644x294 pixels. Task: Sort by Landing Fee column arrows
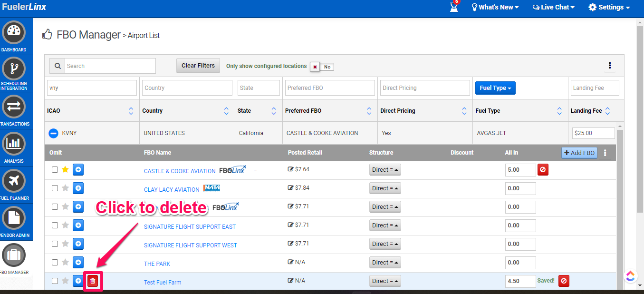[607, 111]
